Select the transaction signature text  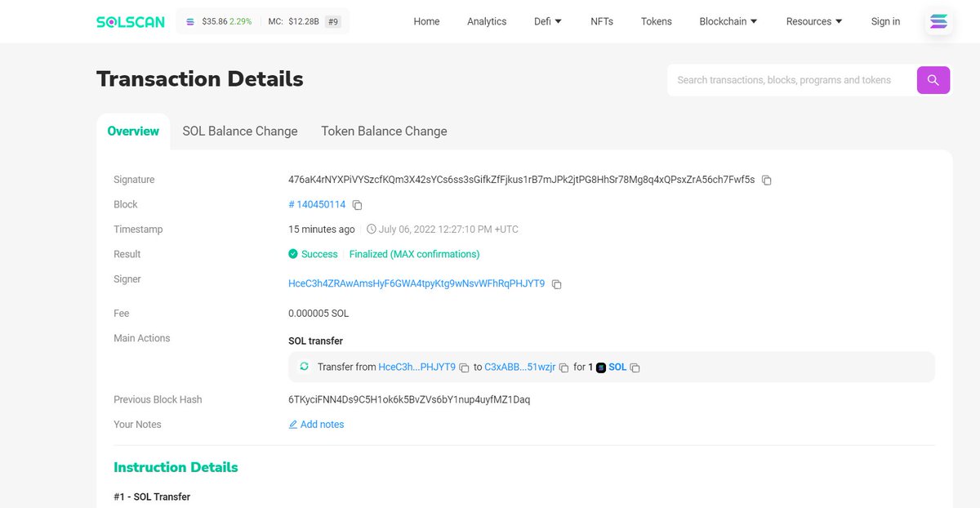click(522, 179)
